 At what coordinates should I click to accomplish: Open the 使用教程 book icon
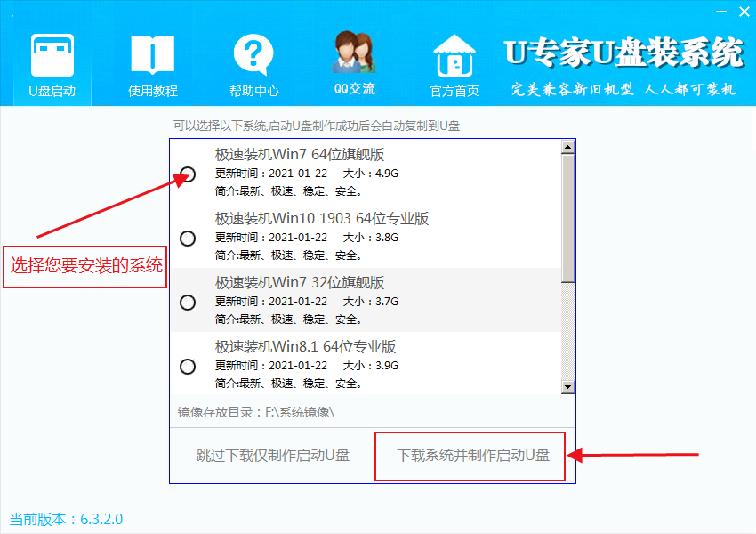coord(152,54)
